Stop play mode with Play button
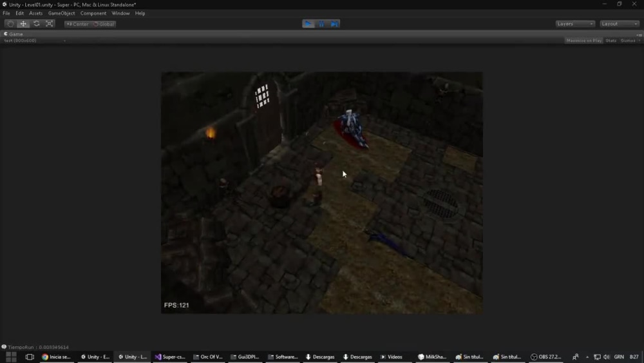Image resolution: width=644 pixels, height=363 pixels. [x=308, y=24]
